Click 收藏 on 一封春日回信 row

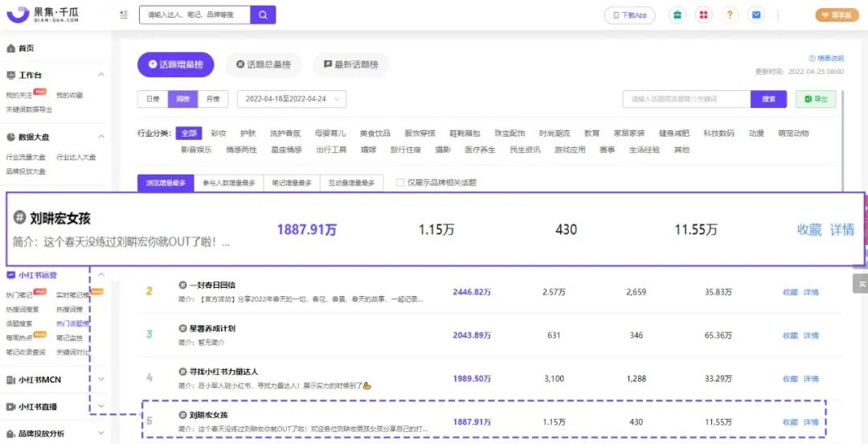tap(790, 292)
